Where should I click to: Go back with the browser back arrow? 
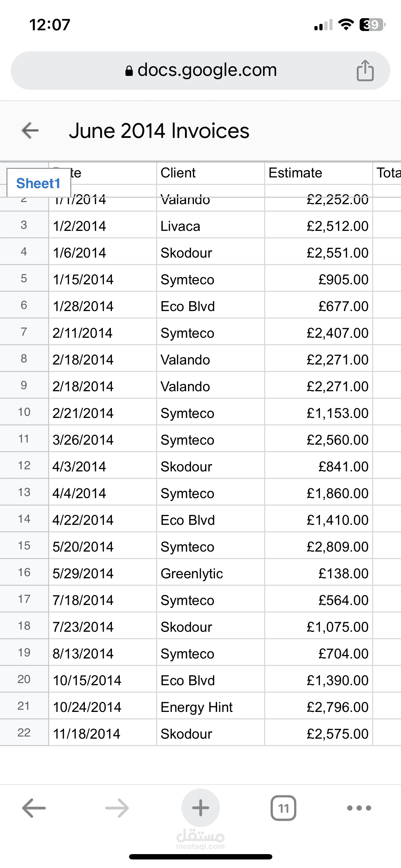coord(34,808)
